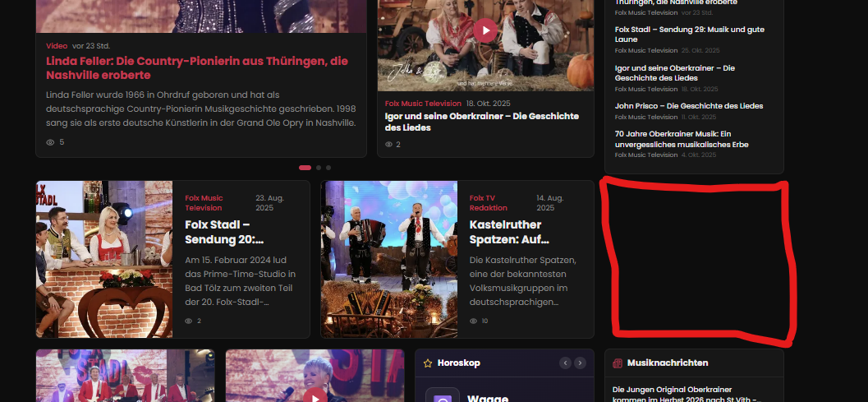Open Kastelruther Spatzen thumbnail image
868x402 pixels.
tap(389, 260)
